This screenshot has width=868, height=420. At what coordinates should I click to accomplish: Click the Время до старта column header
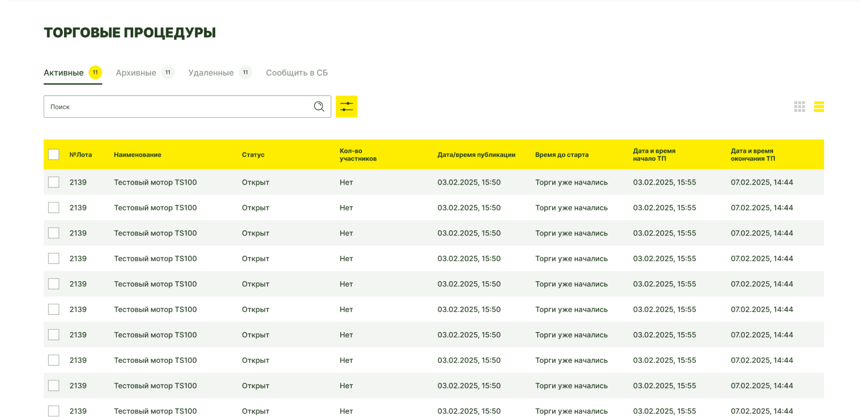[562, 154]
